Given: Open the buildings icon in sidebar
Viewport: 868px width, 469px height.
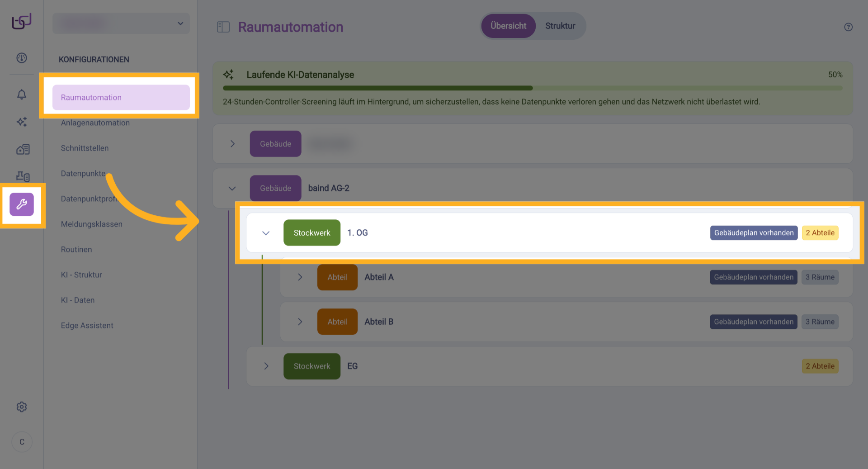Looking at the screenshot, I should coord(23,149).
